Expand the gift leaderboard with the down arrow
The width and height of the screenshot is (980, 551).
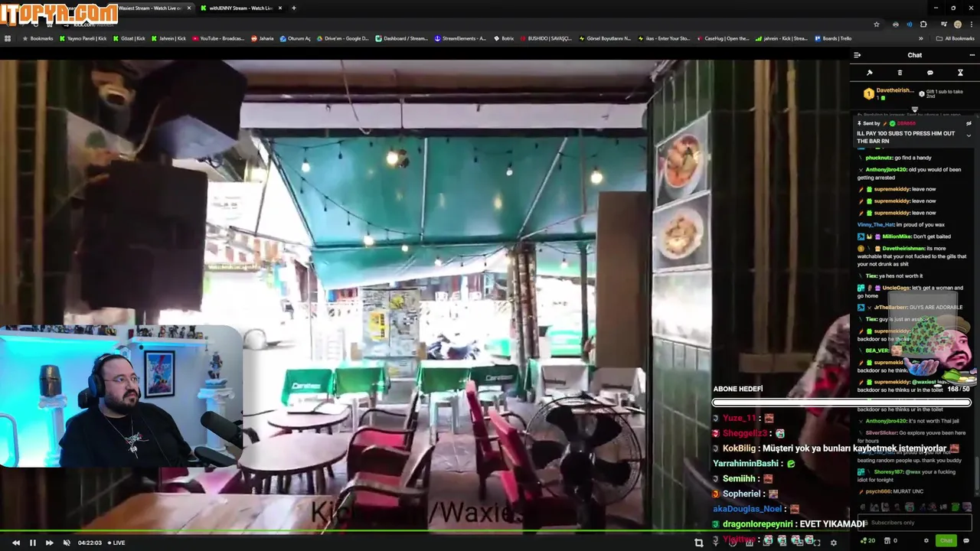(914, 109)
